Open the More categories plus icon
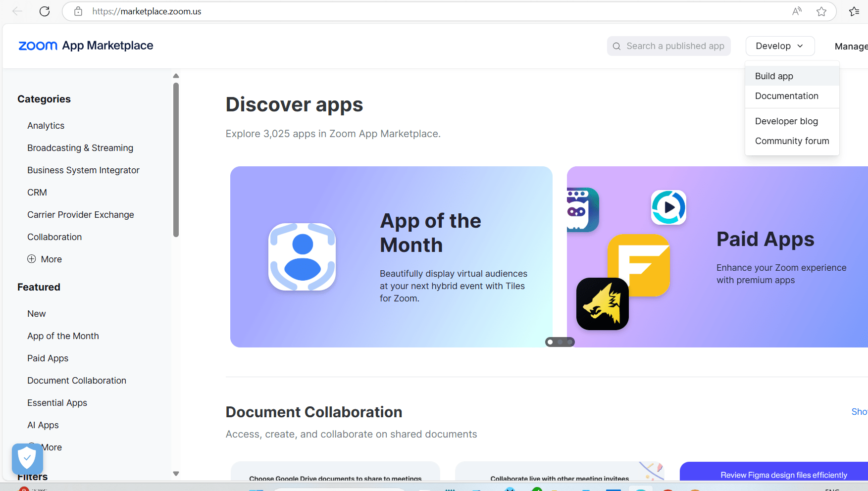 coord(31,259)
